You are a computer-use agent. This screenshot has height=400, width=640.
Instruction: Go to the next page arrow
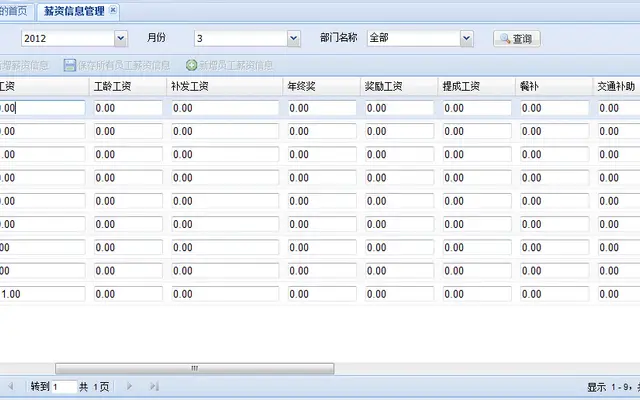(x=129, y=386)
